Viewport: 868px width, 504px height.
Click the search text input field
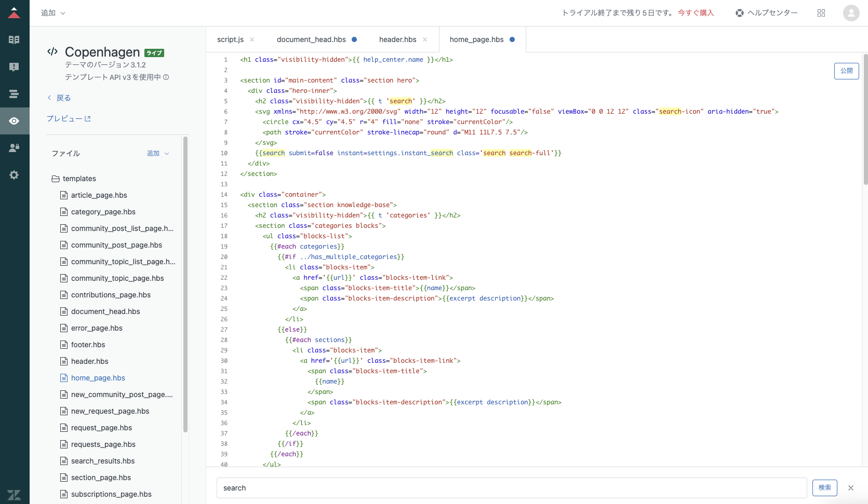point(512,488)
